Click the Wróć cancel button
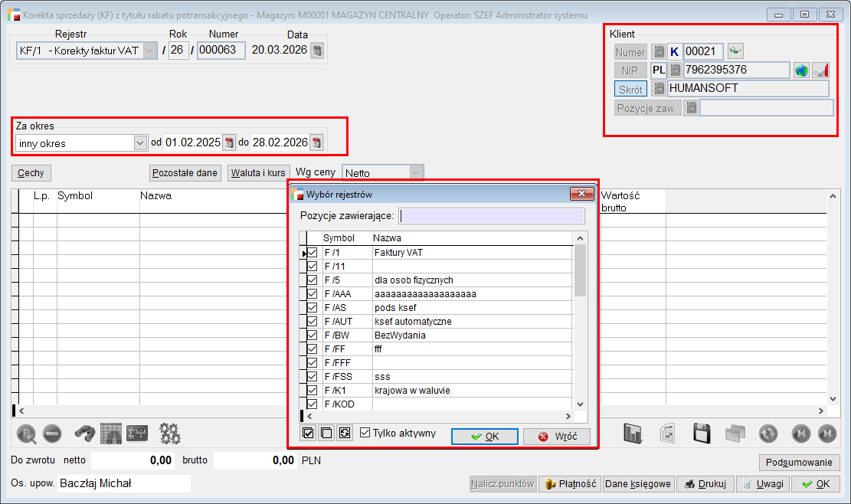 [557, 437]
